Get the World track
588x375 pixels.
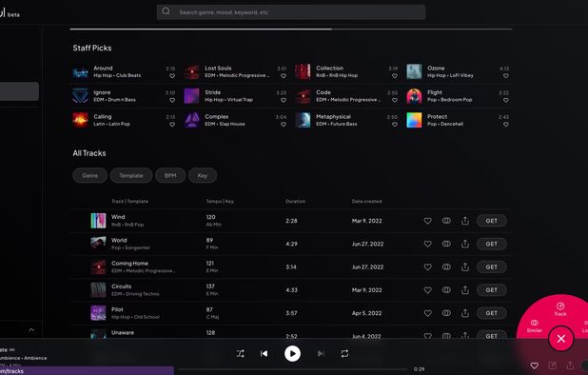pyautogui.click(x=492, y=244)
